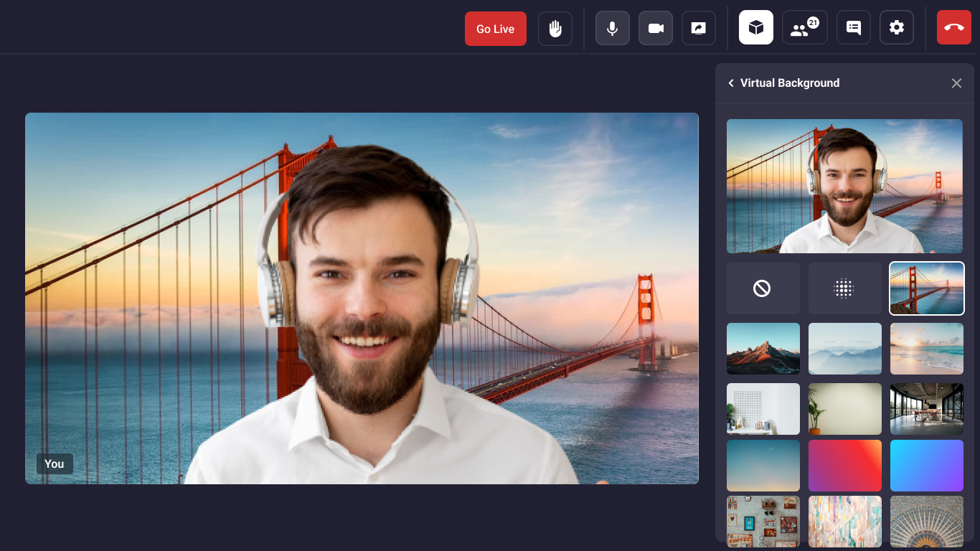
Task: Raise hand using the hand icon
Action: coord(555,29)
